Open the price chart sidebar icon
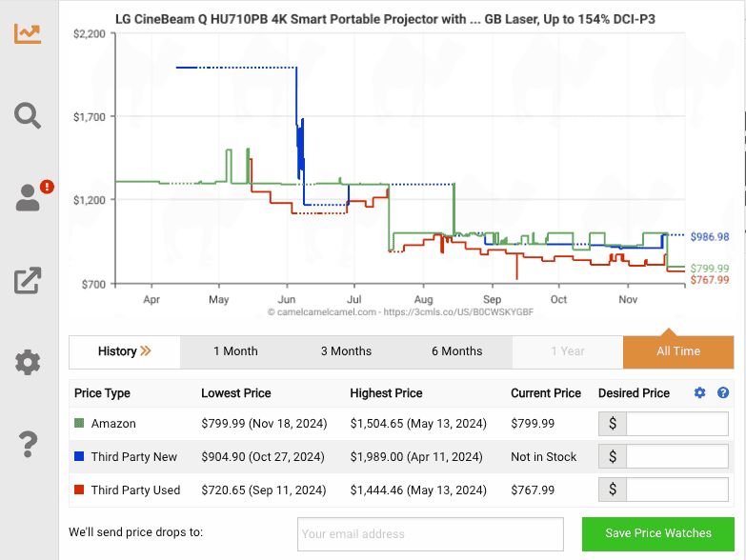 pos(28,33)
